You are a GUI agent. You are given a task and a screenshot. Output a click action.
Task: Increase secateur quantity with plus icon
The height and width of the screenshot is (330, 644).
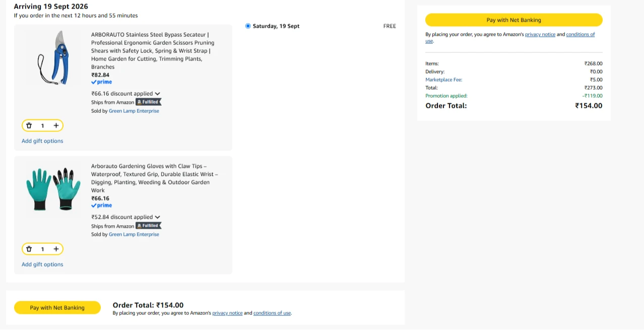(x=56, y=125)
